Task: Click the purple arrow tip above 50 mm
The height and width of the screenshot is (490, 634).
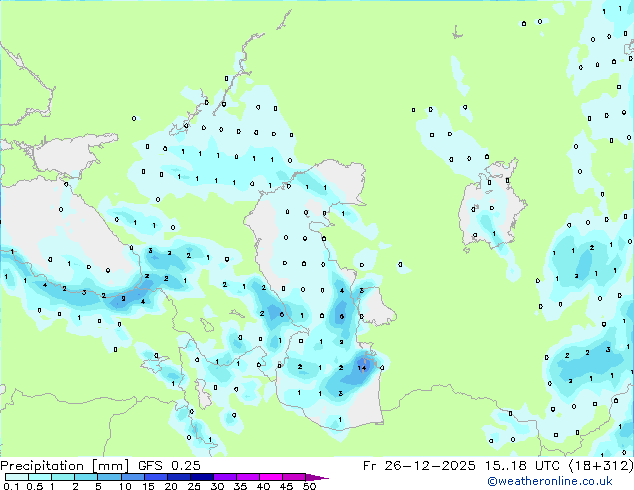Action: pyautogui.click(x=317, y=478)
